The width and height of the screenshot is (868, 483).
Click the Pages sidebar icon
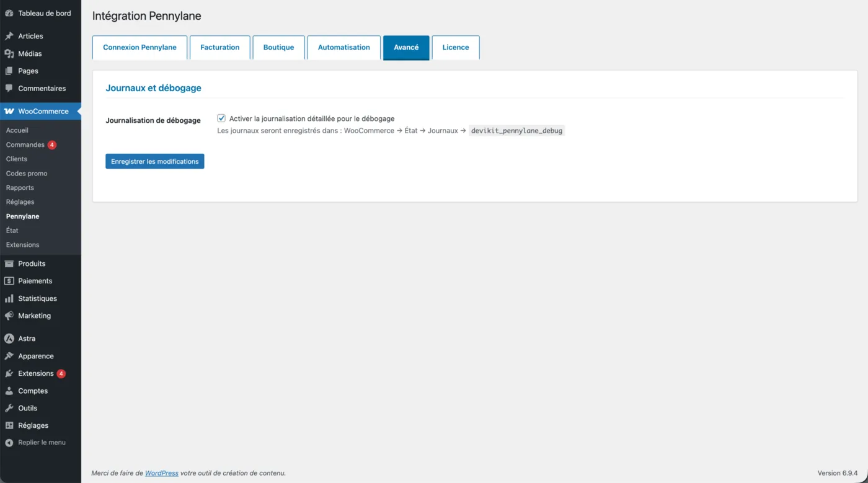click(x=9, y=71)
